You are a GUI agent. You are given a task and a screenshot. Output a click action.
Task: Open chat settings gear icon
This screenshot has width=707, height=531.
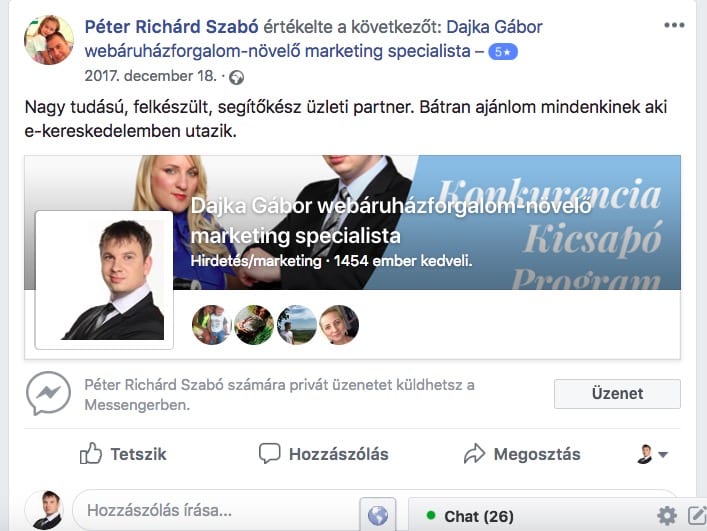point(667,516)
